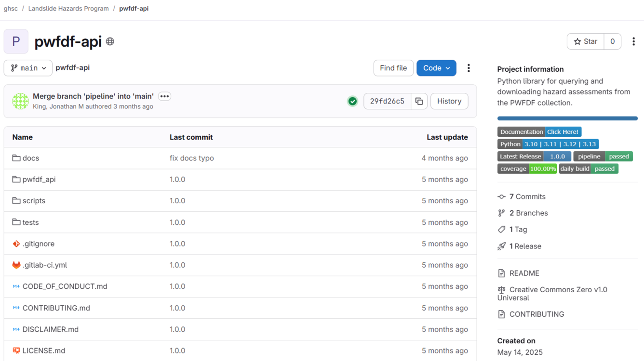Open Creative Commons Zero v1.0 Universal license
Image resolution: width=644 pixels, height=363 pixels.
click(x=552, y=294)
